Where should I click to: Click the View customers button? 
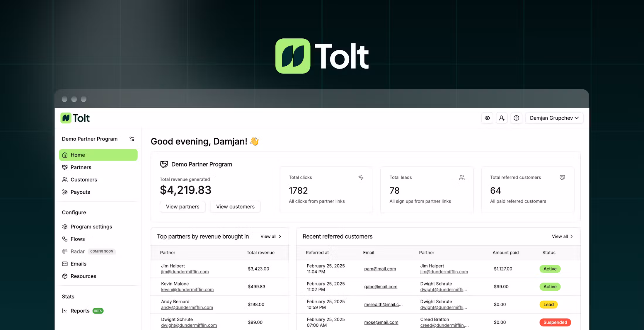[x=235, y=207]
